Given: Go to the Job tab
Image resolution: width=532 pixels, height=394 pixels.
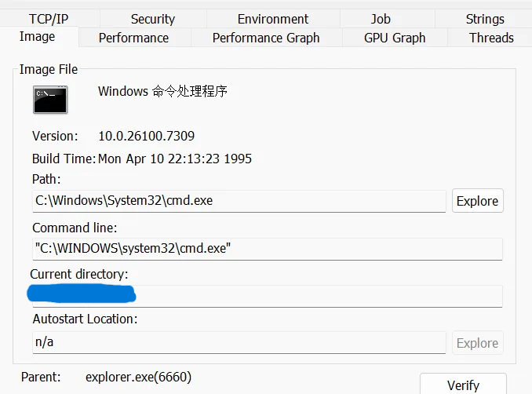Looking at the screenshot, I should click(381, 19).
